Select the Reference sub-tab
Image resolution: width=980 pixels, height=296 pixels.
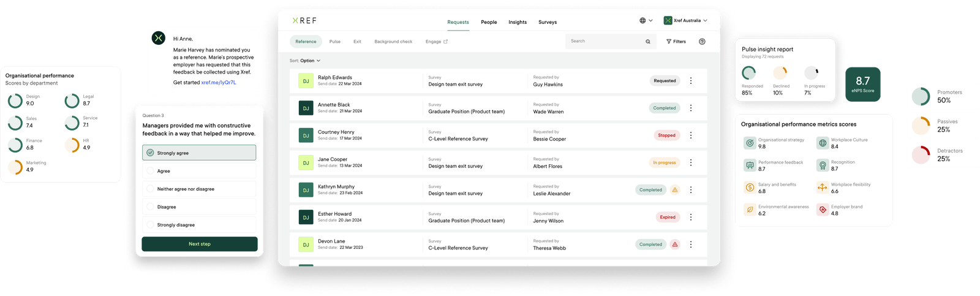[x=306, y=42]
